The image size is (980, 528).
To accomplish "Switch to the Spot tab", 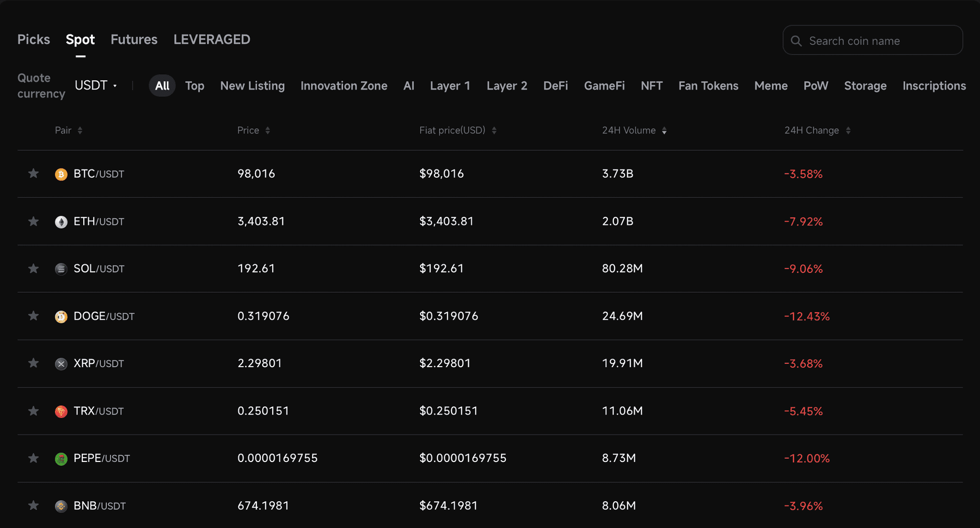I will pos(80,39).
